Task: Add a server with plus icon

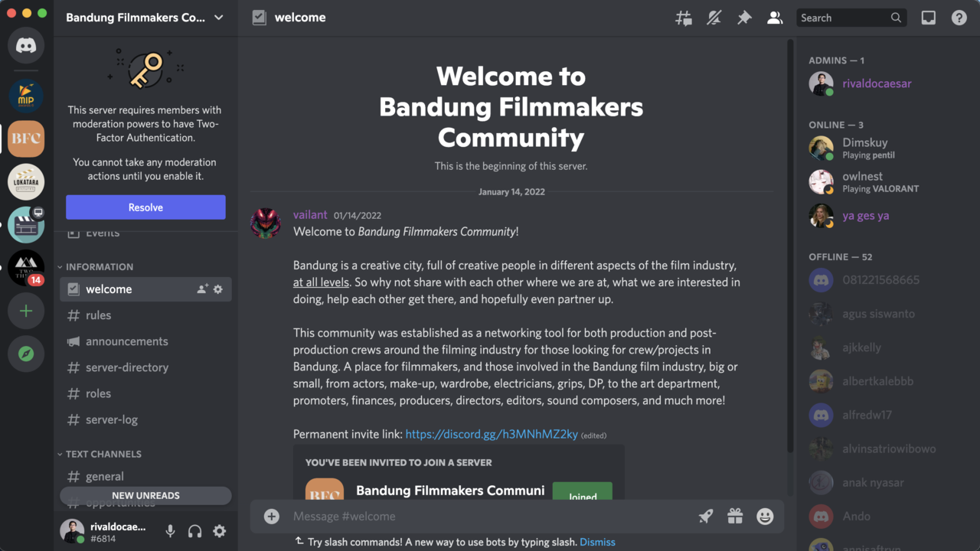Action: click(26, 311)
